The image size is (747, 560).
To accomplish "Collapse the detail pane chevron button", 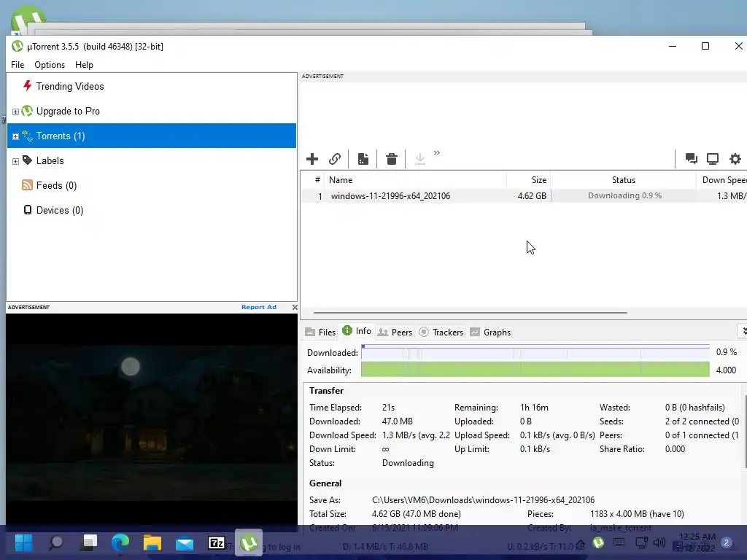I will pos(743,331).
